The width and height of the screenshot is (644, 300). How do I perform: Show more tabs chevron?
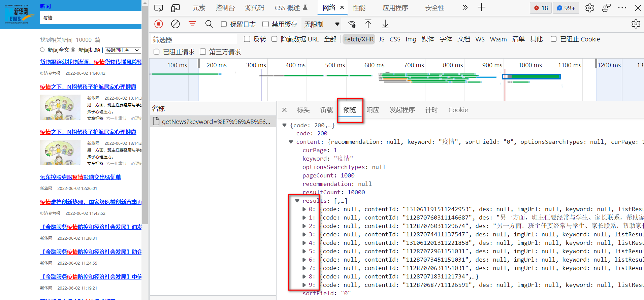click(465, 7)
